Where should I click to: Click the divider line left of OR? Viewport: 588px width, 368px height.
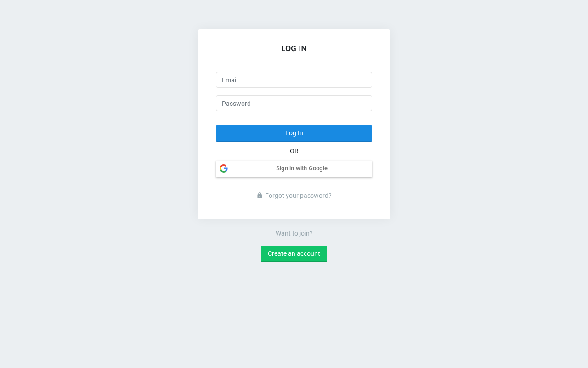tap(250, 151)
